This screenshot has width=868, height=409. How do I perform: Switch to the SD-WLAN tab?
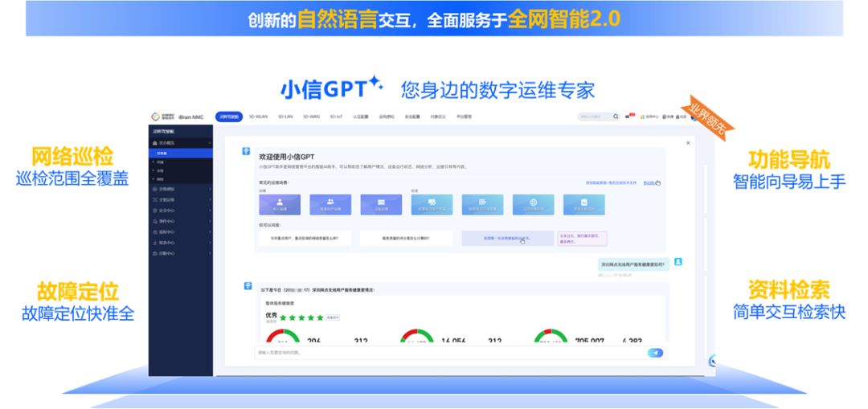coord(258,117)
